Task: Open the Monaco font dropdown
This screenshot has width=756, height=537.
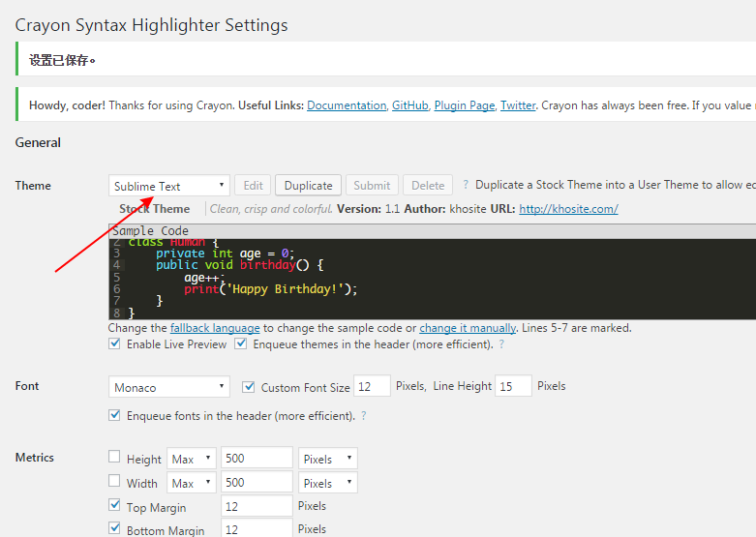Action: pyautogui.click(x=169, y=387)
